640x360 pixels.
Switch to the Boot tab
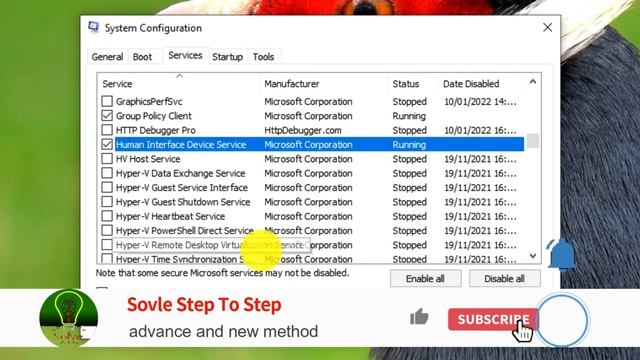(x=142, y=57)
